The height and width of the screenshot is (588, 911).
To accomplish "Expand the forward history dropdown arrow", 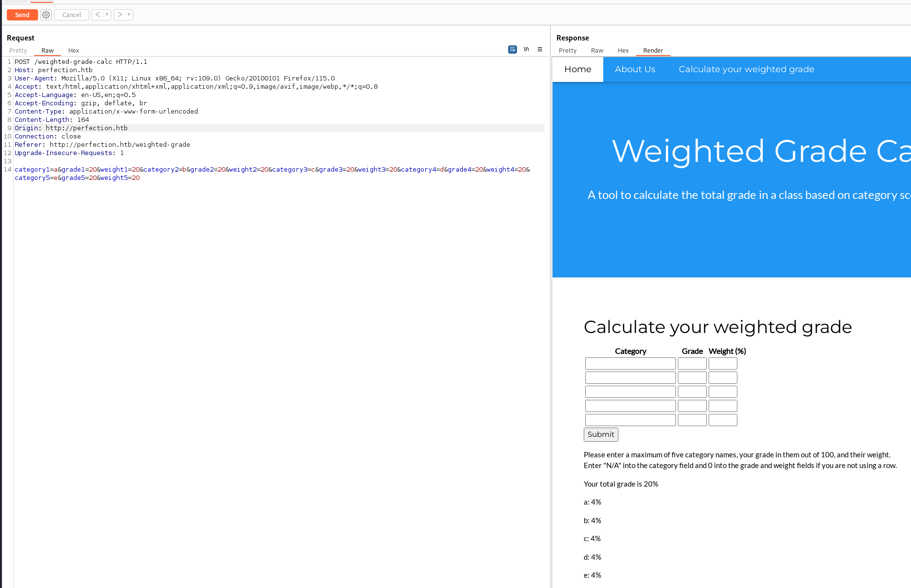I will (129, 15).
